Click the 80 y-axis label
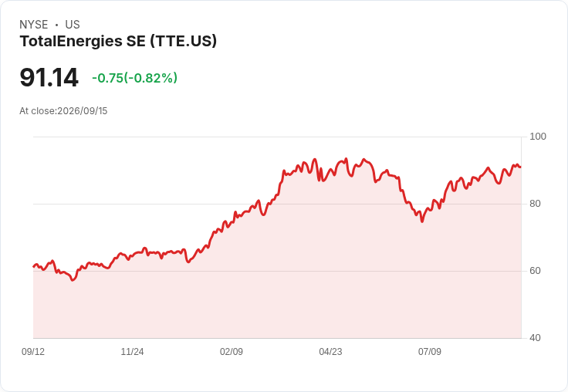The image size is (568, 392). pos(535,204)
